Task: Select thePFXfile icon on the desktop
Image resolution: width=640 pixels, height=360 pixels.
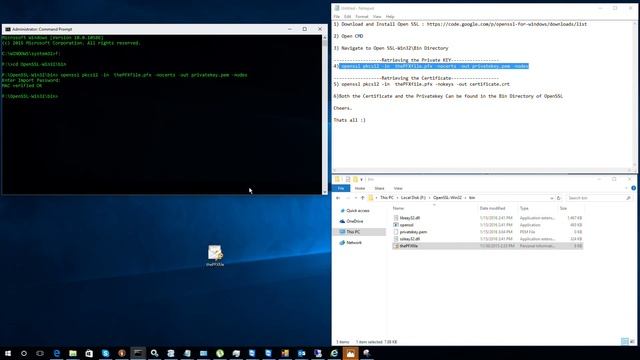Action: (x=215, y=256)
